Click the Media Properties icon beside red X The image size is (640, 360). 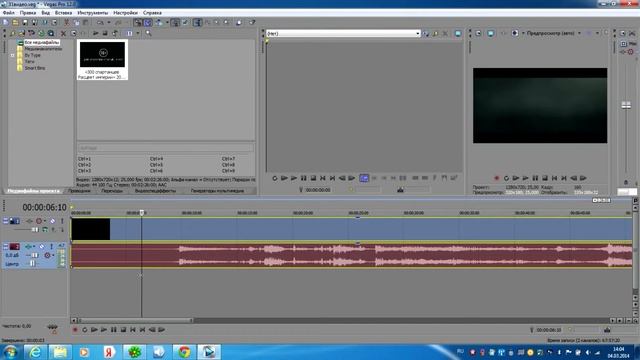click(73, 33)
